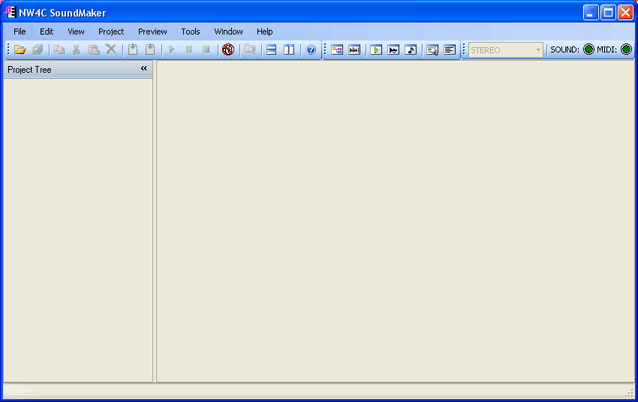Toggle the MIDI green indicator

coord(626,50)
